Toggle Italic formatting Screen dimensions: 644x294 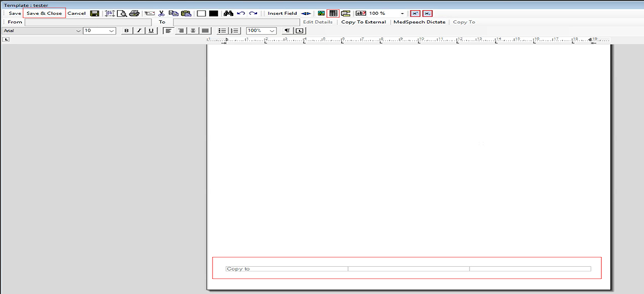coord(139,31)
